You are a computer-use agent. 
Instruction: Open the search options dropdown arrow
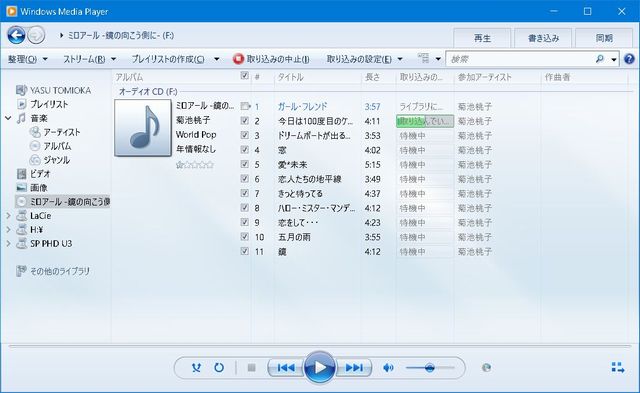[613, 60]
